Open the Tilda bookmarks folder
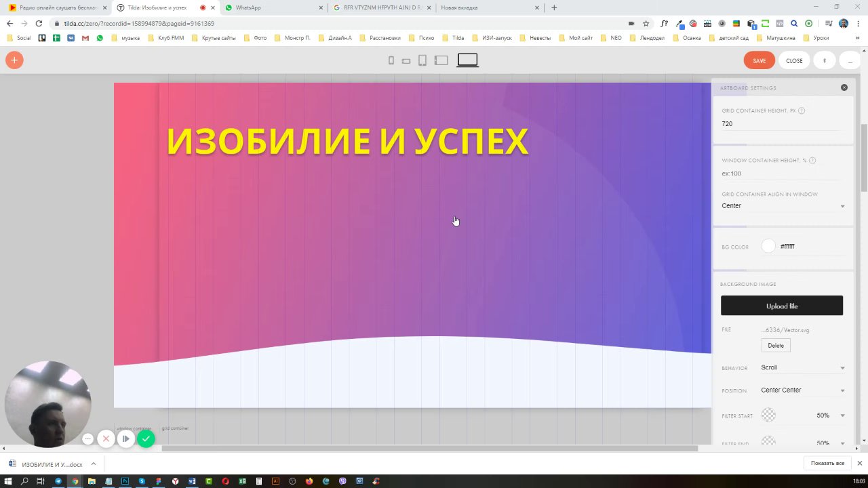This screenshot has height=488, width=868. (453, 38)
